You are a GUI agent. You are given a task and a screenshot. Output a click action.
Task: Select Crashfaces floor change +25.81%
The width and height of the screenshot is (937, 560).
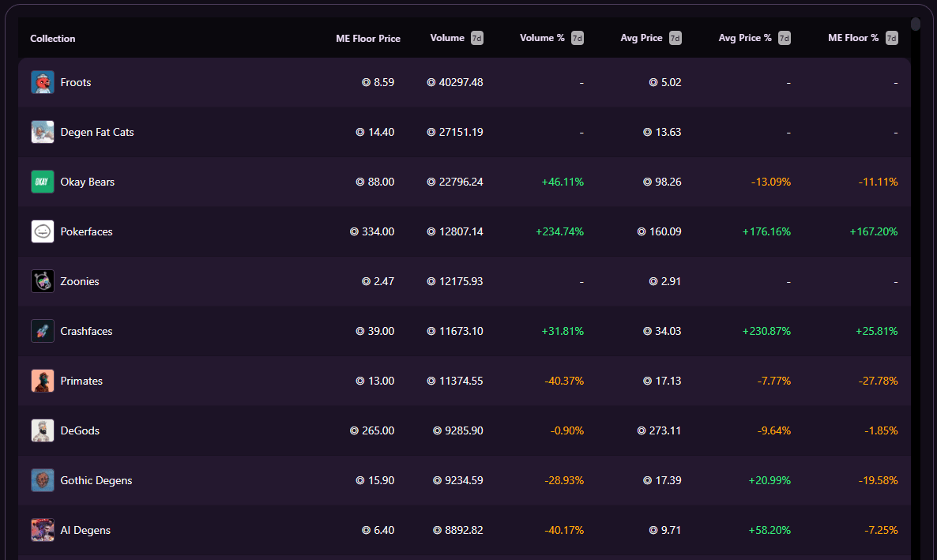877,331
